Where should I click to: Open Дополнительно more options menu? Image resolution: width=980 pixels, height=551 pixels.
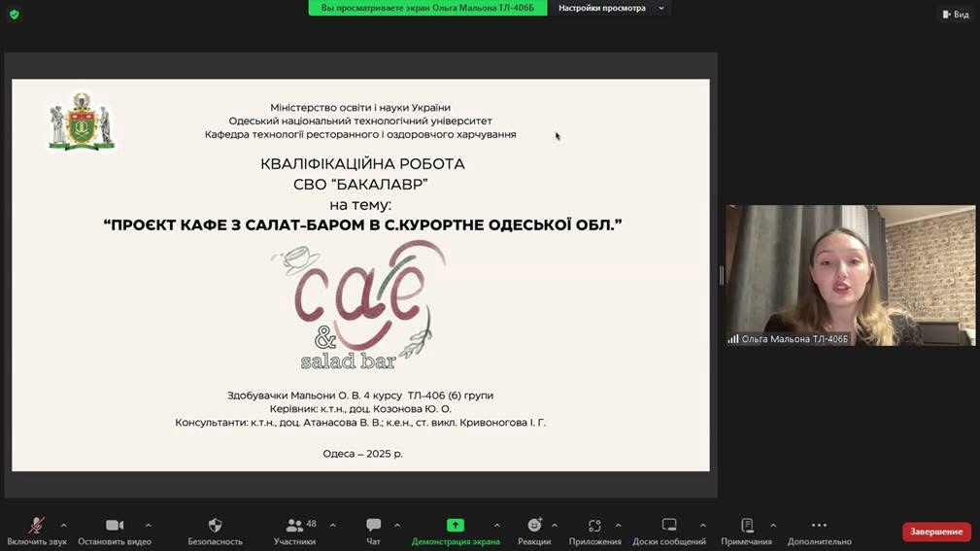pos(820,531)
